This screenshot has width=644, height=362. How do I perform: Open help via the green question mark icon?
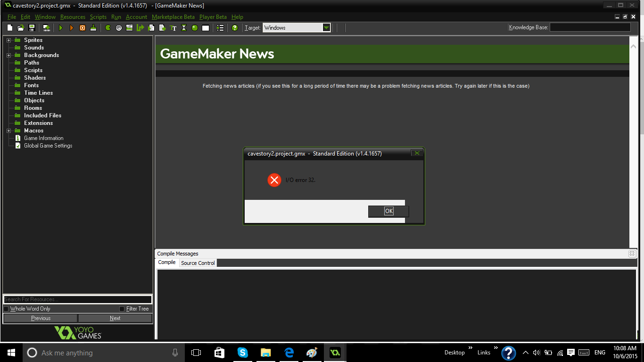235,28
